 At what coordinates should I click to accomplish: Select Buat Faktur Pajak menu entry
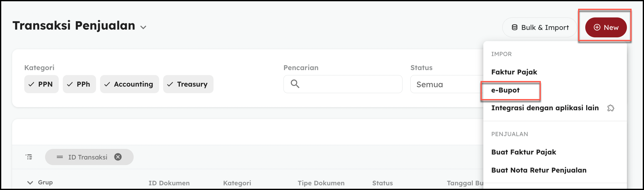(x=524, y=152)
